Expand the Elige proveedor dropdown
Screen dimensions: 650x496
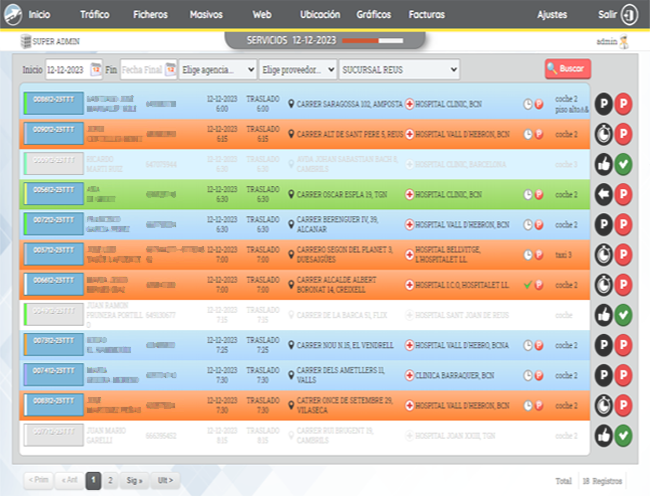[x=297, y=69]
